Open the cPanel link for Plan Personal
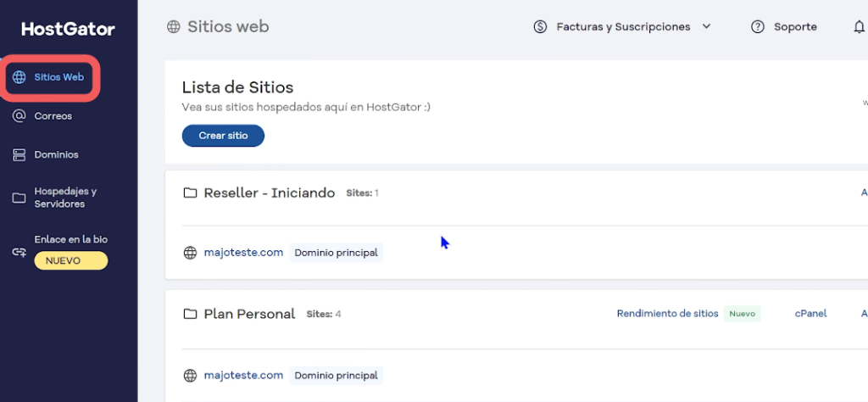 (x=811, y=314)
